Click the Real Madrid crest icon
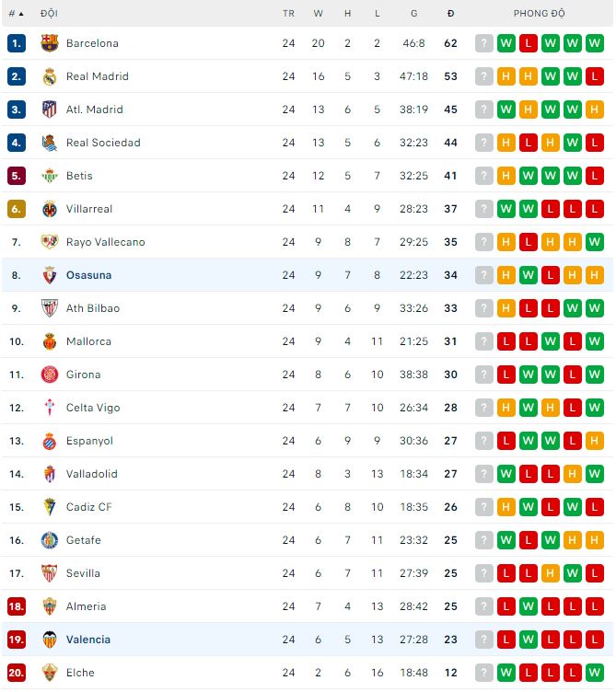Image resolution: width=616 pixels, height=692 pixels. [50, 76]
